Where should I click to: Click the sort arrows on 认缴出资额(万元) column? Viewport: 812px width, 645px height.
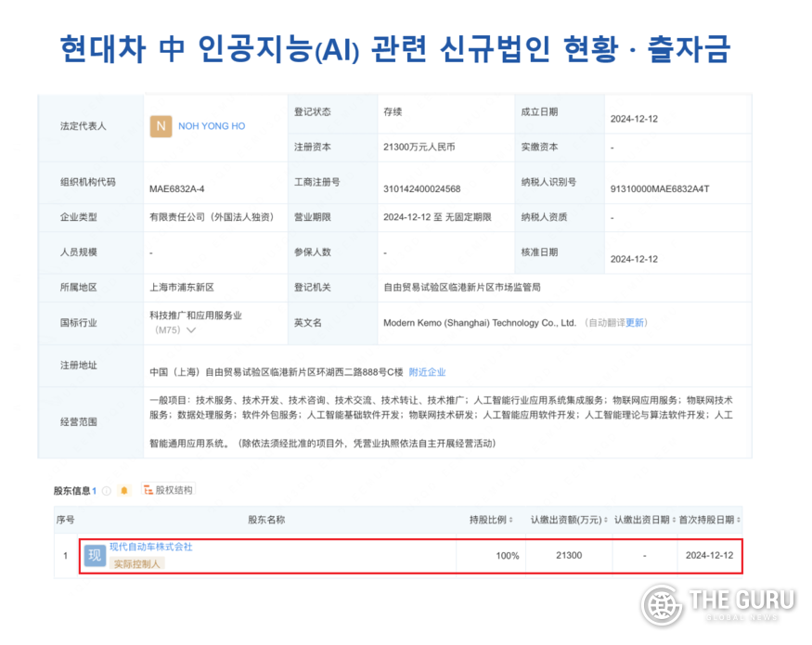[x=606, y=520]
